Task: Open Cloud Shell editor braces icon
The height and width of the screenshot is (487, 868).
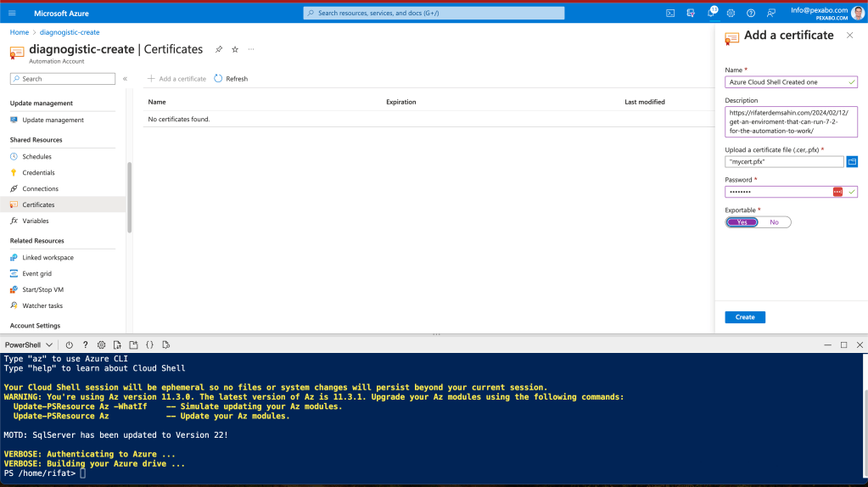Action: [x=149, y=344]
